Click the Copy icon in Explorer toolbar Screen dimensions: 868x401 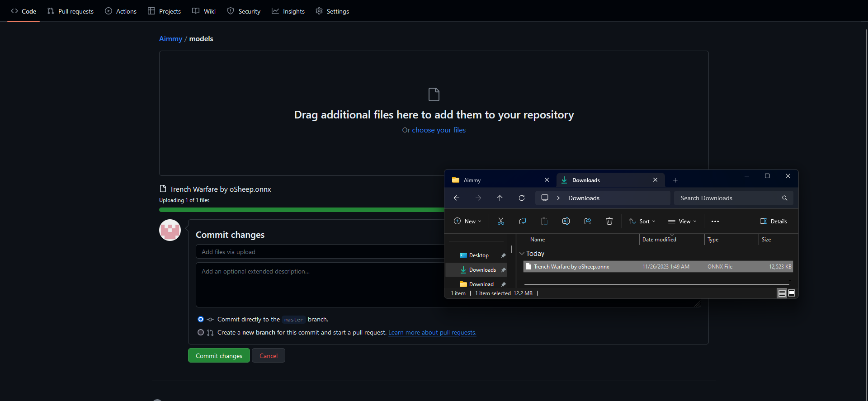click(x=522, y=221)
